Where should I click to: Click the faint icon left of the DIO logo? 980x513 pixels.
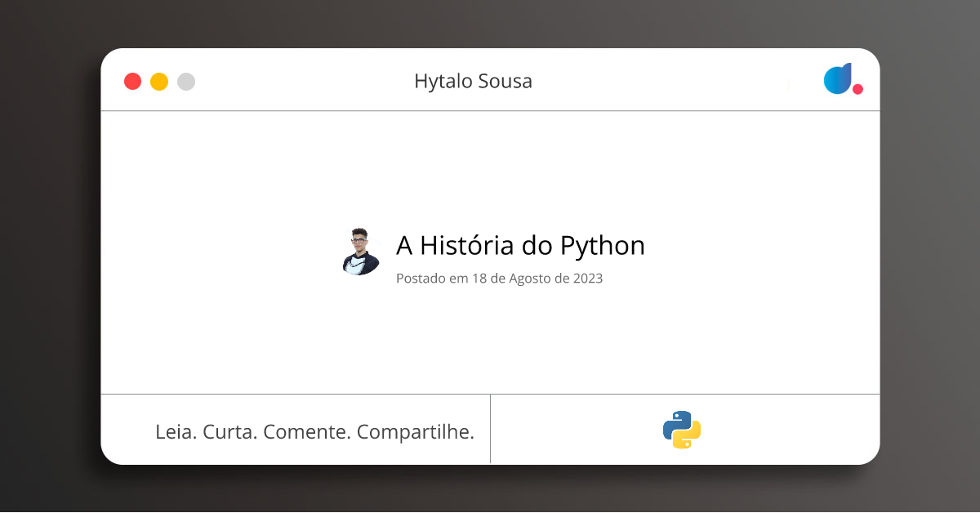(789, 84)
